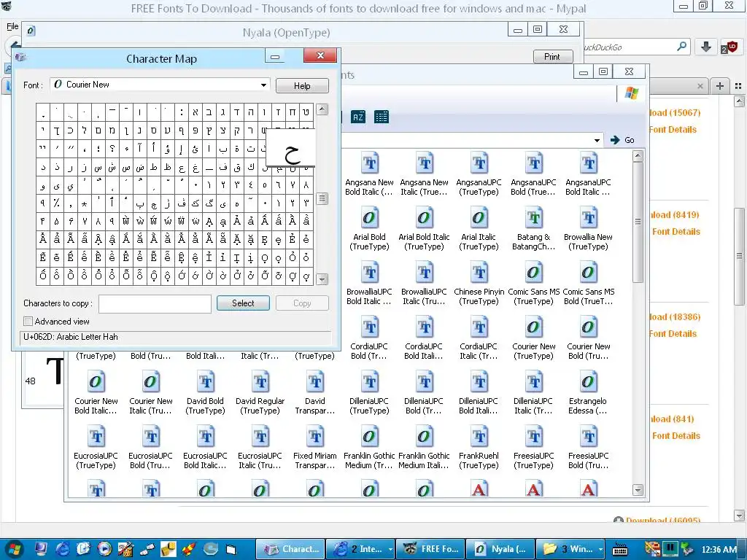Open the browser downloads arrow icon

click(x=706, y=47)
